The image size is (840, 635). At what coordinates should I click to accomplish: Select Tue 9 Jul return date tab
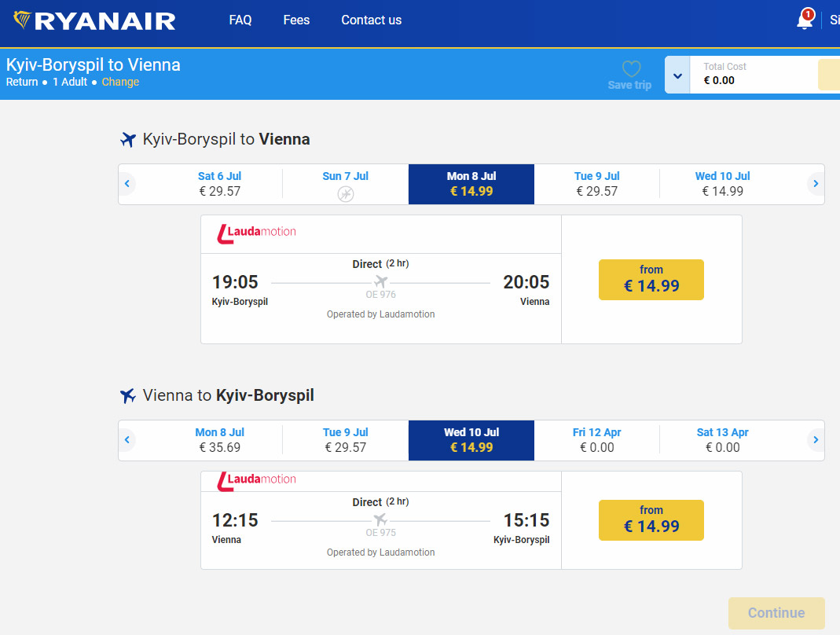click(x=345, y=440)
